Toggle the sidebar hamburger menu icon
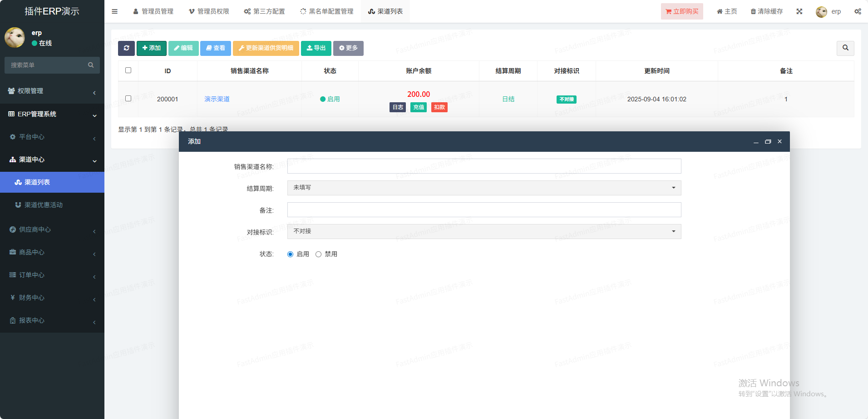Screen dimensions: 868x419 (115, 11)
